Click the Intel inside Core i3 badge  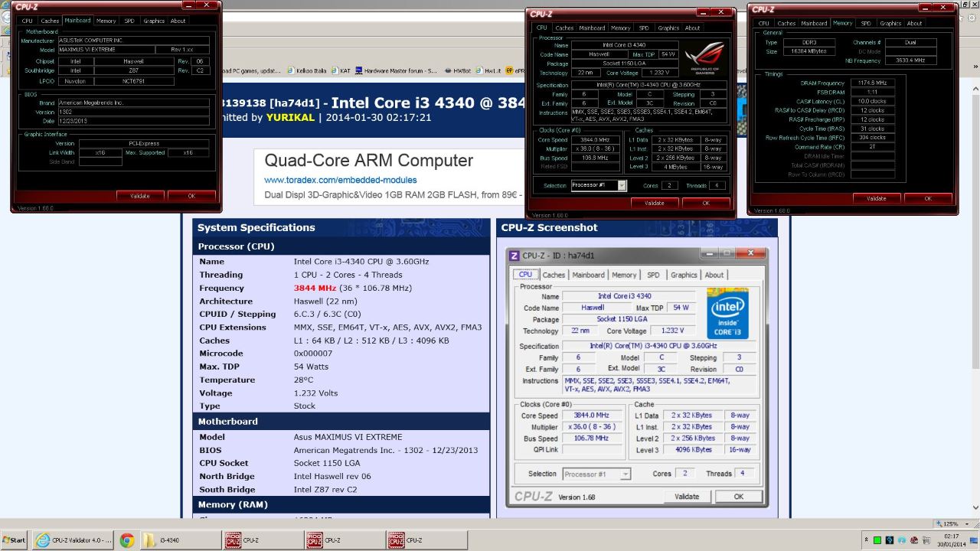727,314
